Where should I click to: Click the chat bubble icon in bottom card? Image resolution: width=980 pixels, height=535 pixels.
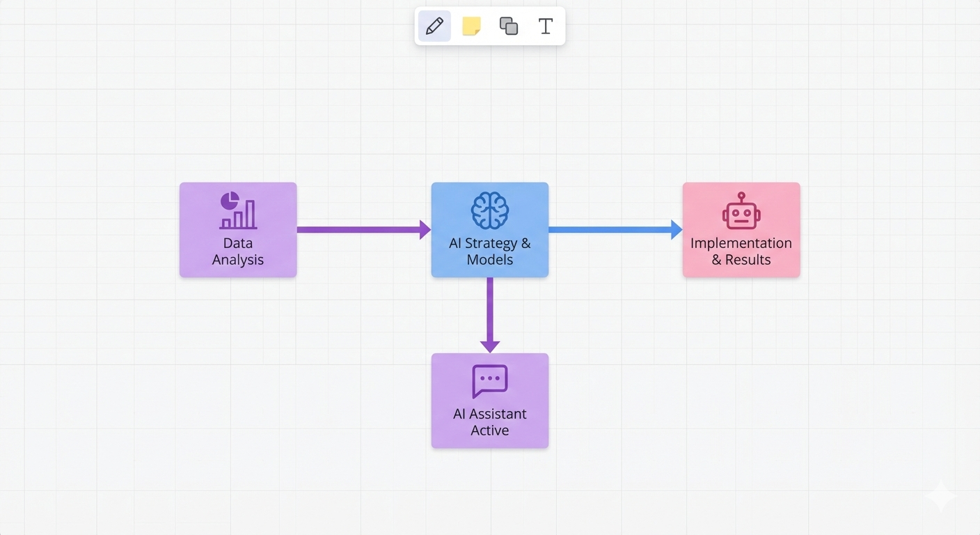pyautogui.click(x=490, y=381)
